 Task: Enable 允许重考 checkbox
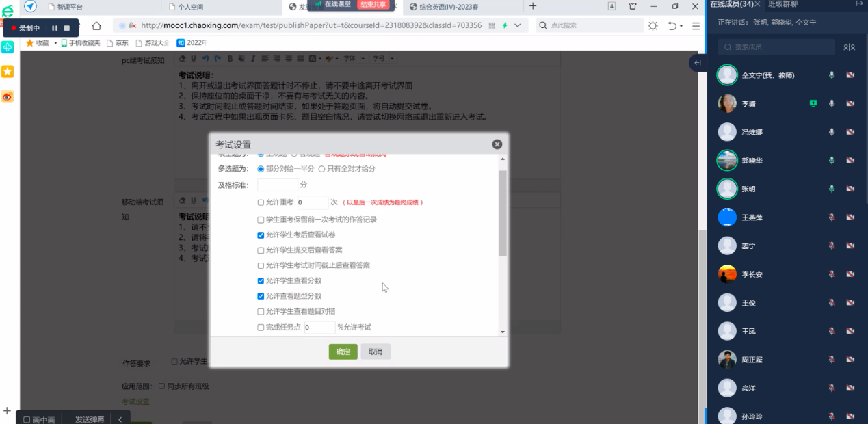point(261,202)
